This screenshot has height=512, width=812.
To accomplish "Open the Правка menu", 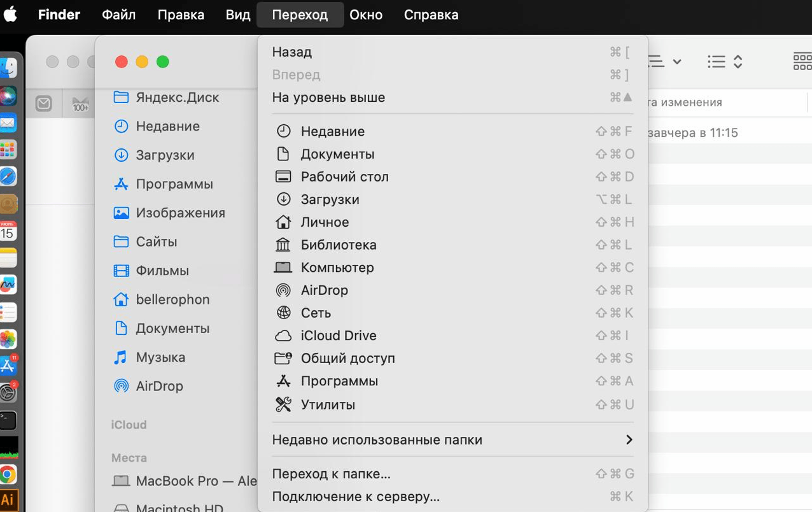I will 181,14.
